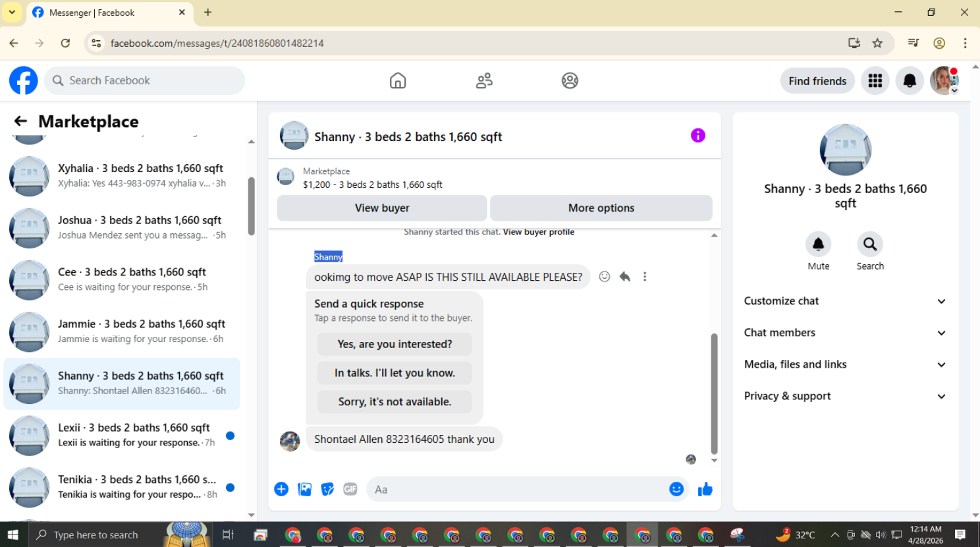Open View buyer profile link
980x547 pixels.
[539, 232]
